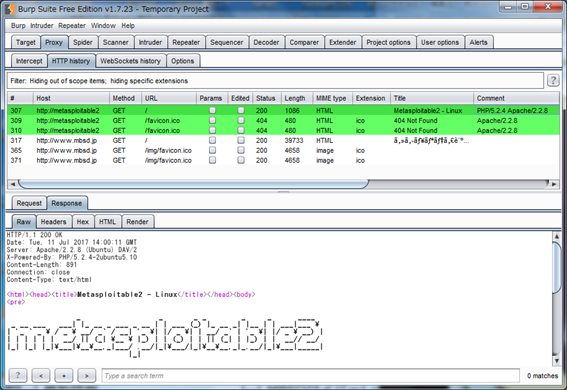Screen dimensions: 567x390
Task: Switch to Render view tab
Action: 137,222
